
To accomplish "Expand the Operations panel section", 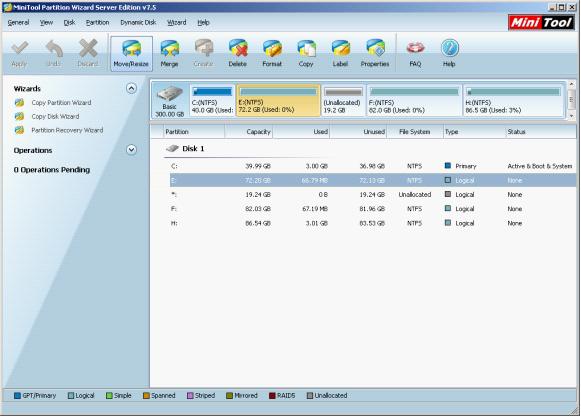I will (x=131, y=150).
